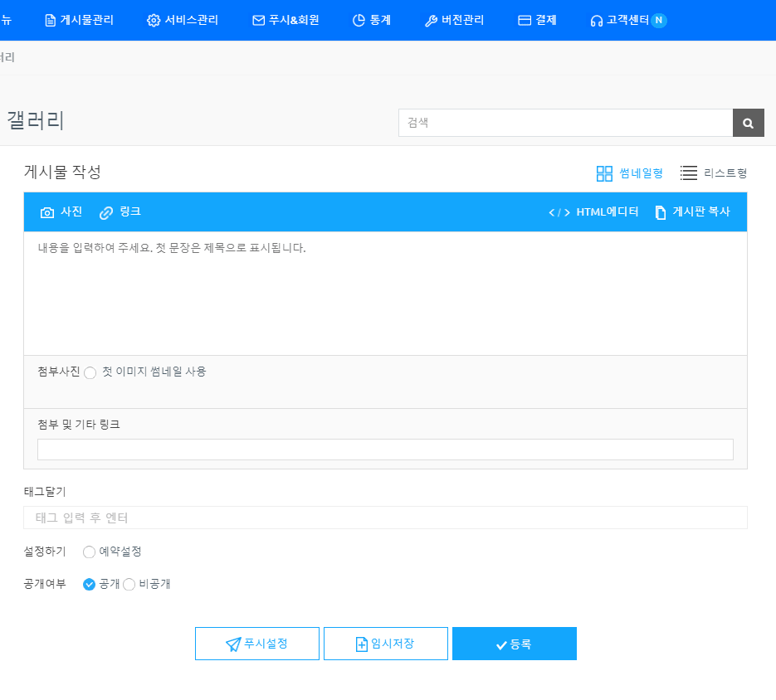Click the 고객센터 headset icon
Screen dimensions: 776x700
point(596,21)
